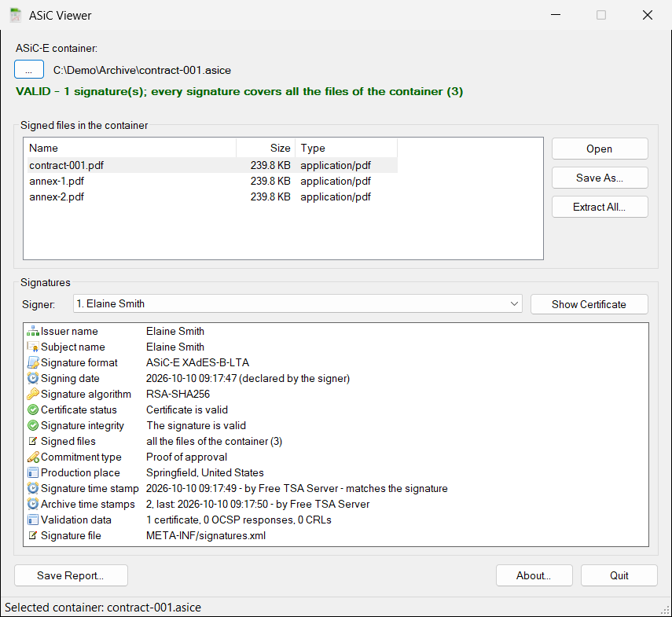Browse for container with the ... button

[29, 69]
